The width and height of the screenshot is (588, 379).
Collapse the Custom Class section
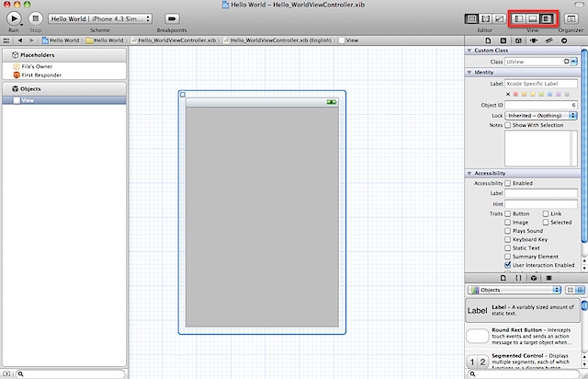(x=469, y=51)
